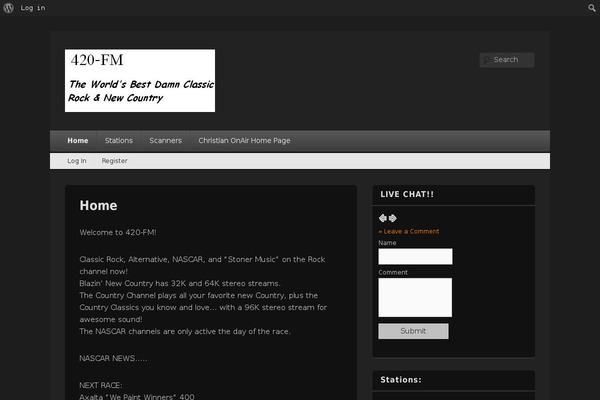Click the 'Welcome to 420-FM!' text
The image size is (600, 400).
tap(118, 232)
